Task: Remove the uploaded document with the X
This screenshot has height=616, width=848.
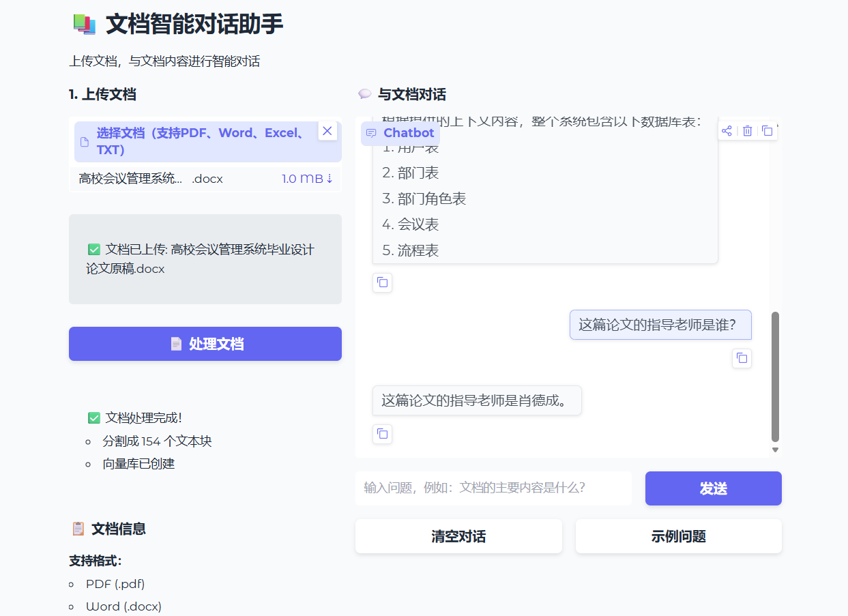Action: pyautogui.click(x=327, y=131)
